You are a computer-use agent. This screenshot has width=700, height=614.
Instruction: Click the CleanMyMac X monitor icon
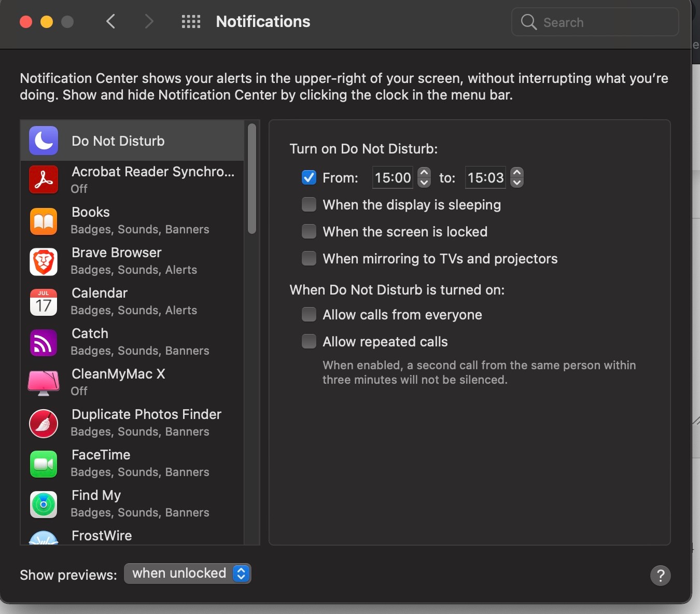[x=44, y=383]
